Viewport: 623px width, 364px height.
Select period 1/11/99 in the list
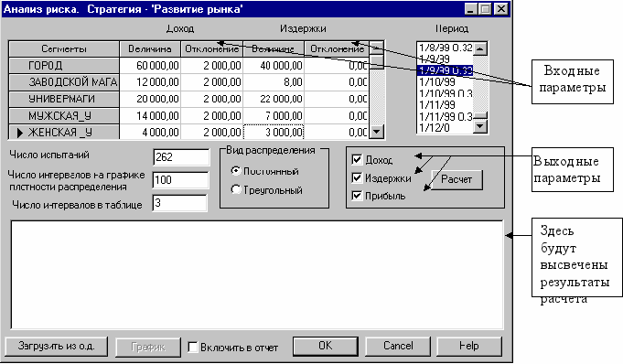pos(437,105)
